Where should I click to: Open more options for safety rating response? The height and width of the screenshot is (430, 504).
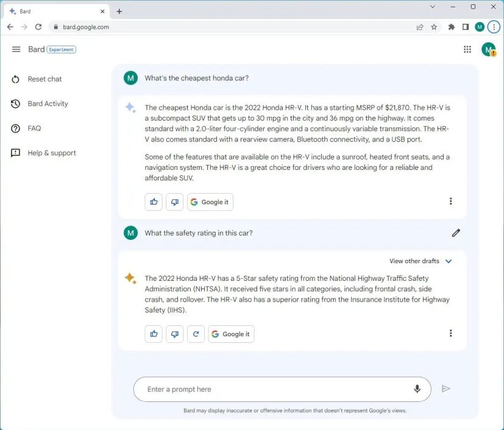coord(450,333)
